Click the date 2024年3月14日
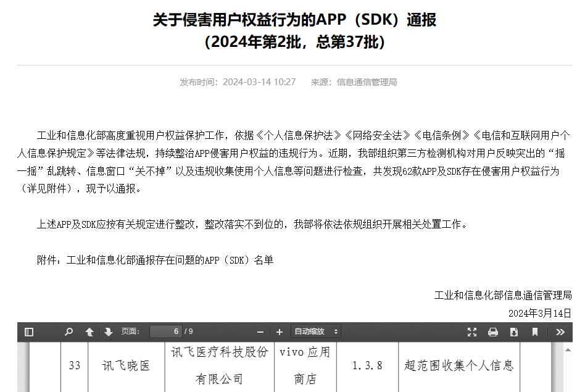 tap(540, 313)
